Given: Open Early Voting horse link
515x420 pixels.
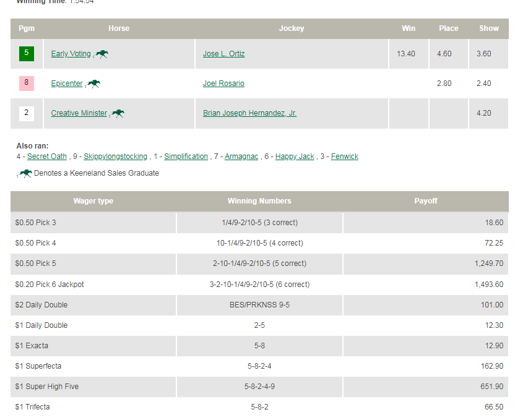Looking at the screenshot, I should 71,54.
